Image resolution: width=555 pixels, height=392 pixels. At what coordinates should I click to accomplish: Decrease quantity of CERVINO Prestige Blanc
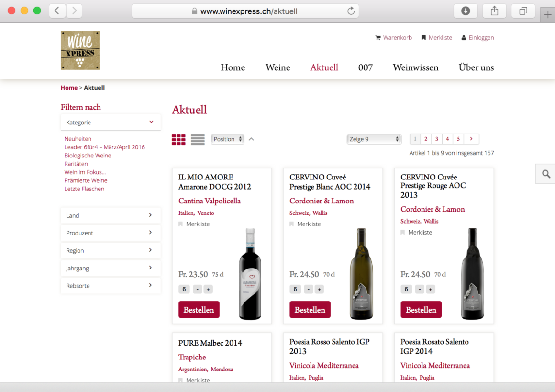click(x=309, y=289)
